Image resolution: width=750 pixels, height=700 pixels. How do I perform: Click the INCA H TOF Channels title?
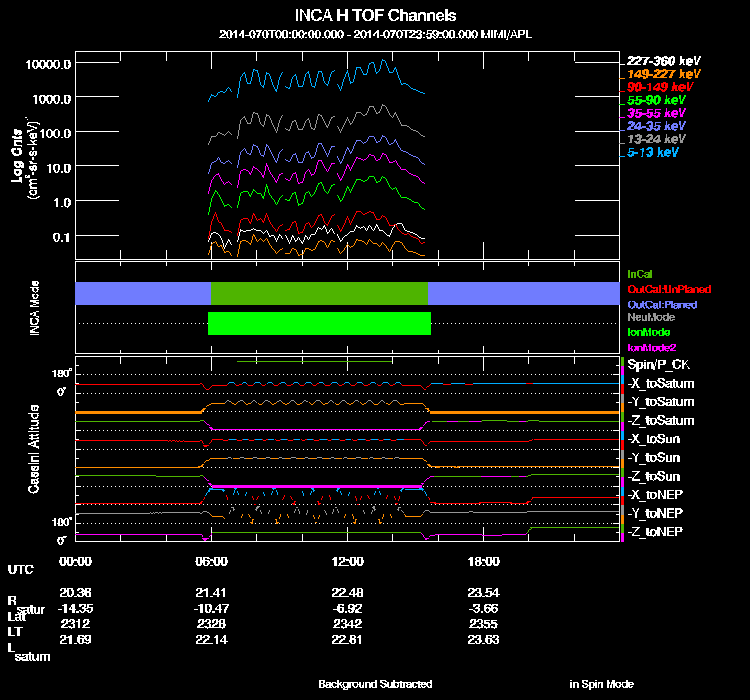[375, 15]
